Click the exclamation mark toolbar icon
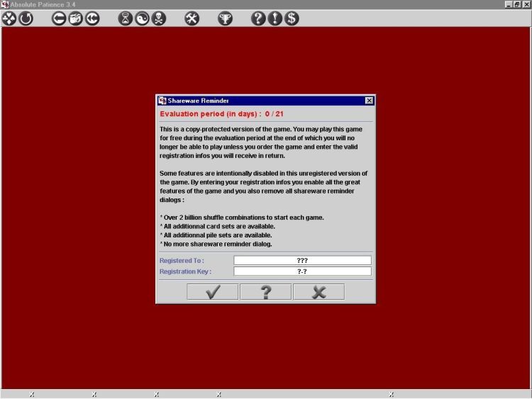The image size is (532, 399). coord(275,18)
